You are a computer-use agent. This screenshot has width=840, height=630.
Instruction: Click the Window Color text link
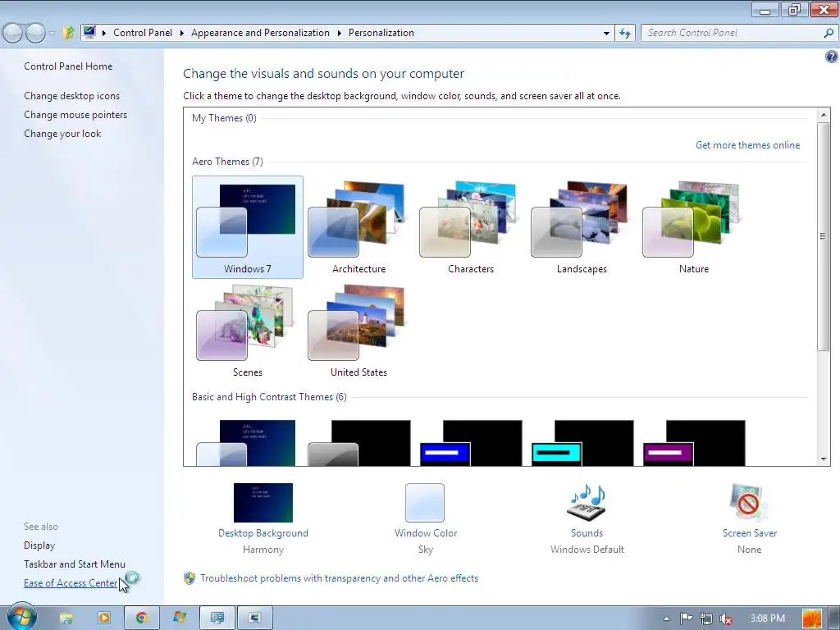point(426,533)
